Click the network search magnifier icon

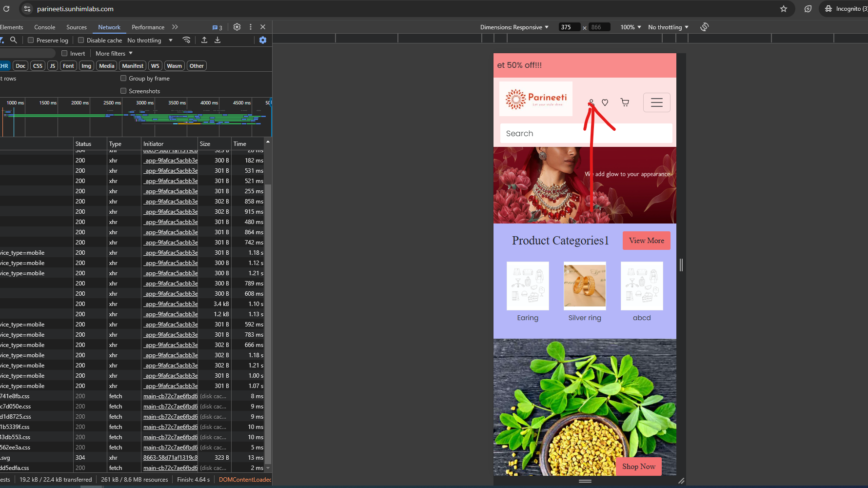(x=14, y=40)
